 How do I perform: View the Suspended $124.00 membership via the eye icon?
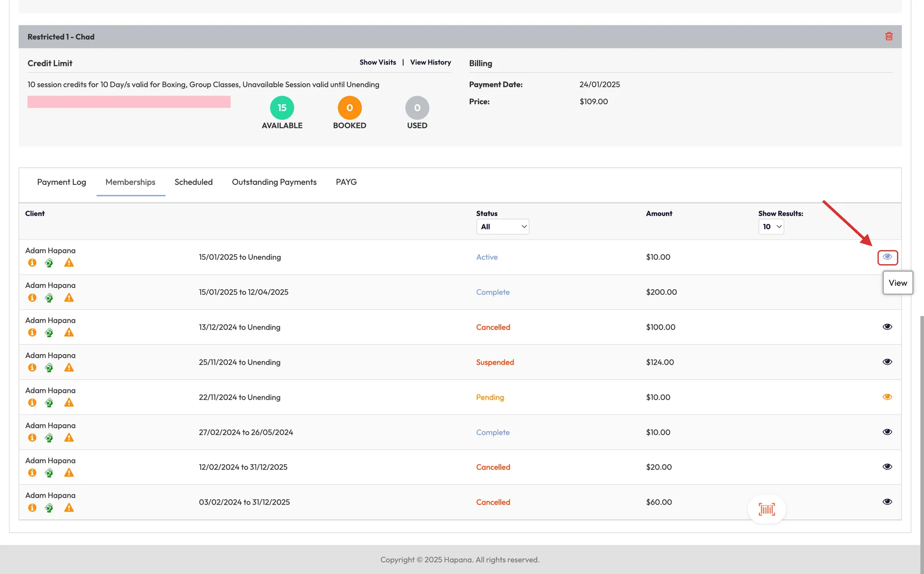pyautogui.click(x=887, y=362)
